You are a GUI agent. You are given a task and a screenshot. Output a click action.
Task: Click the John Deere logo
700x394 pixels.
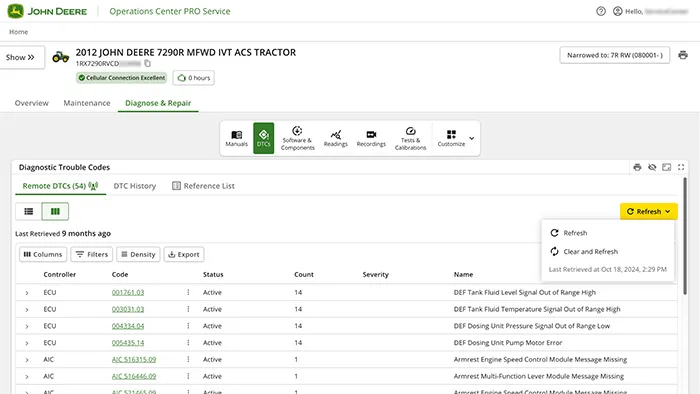(47, 11)
